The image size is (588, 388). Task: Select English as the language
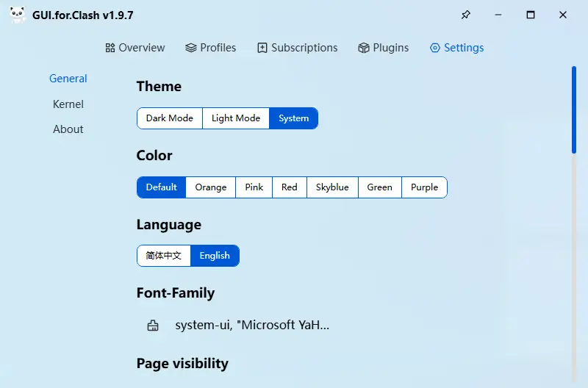click(215, 256)
